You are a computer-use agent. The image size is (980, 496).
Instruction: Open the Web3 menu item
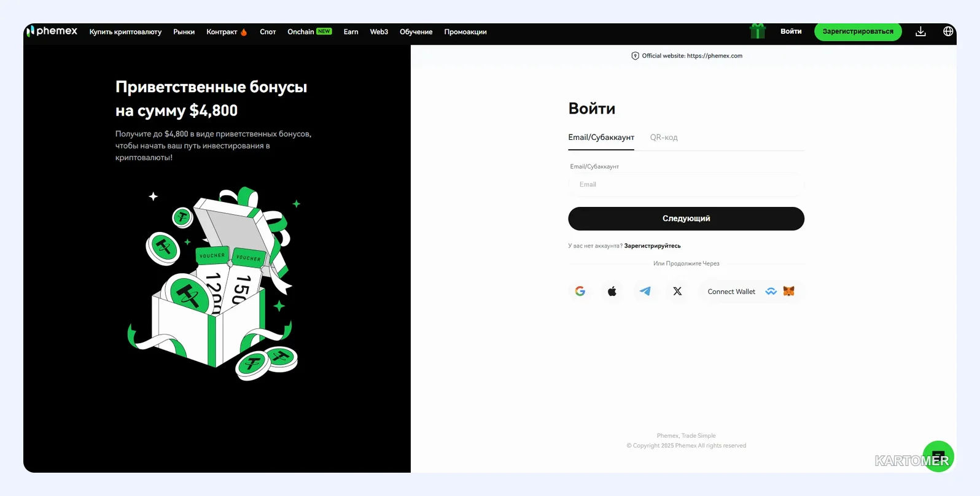[379, 32]
